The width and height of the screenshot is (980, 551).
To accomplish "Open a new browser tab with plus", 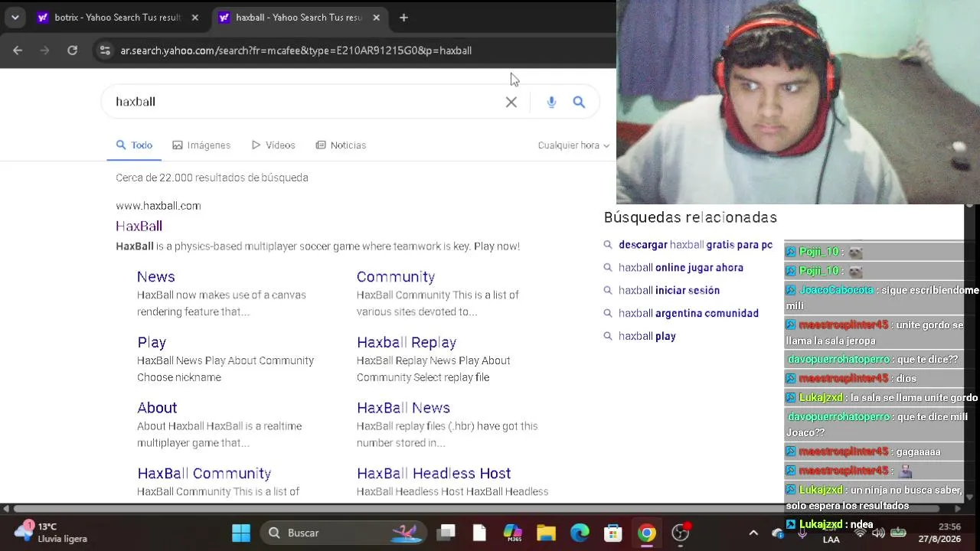I will click(403, 18).
